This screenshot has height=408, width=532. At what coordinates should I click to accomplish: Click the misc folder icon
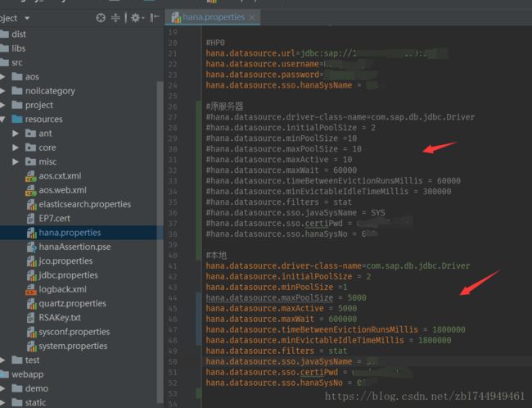[x=30, y=161]
